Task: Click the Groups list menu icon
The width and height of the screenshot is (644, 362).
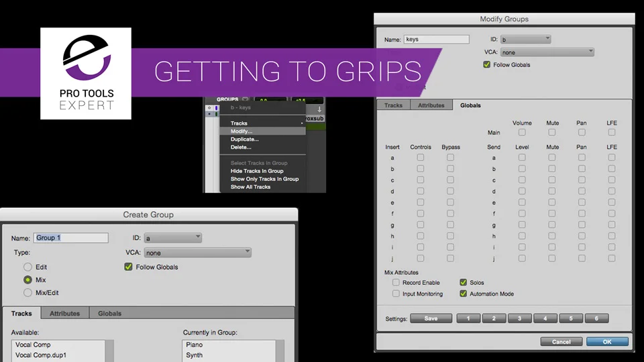Action: click(246, 99)
